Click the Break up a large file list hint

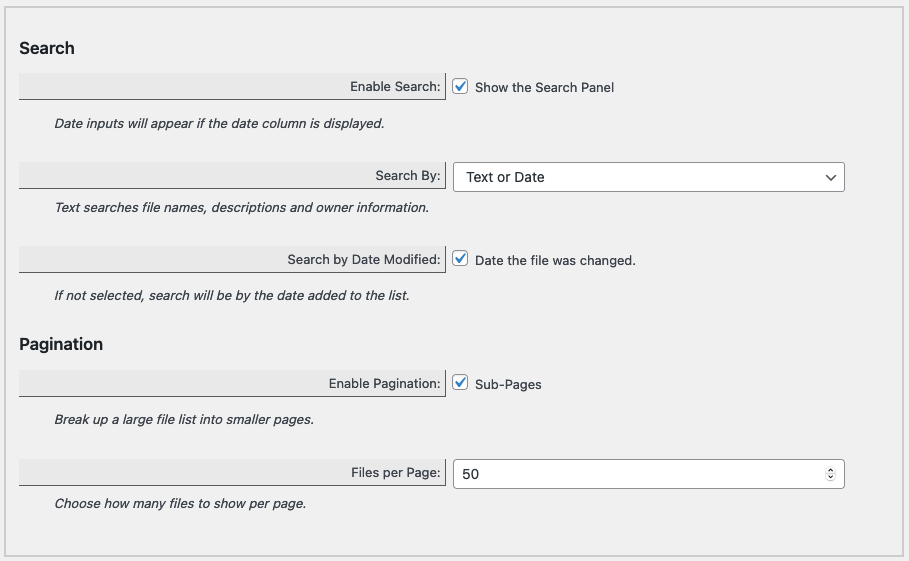click(x=184, y=420)
